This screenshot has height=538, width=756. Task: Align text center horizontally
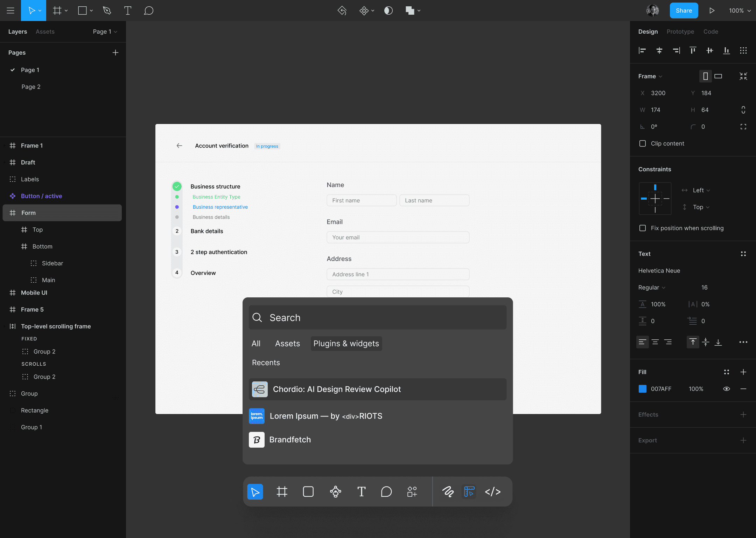655,342
